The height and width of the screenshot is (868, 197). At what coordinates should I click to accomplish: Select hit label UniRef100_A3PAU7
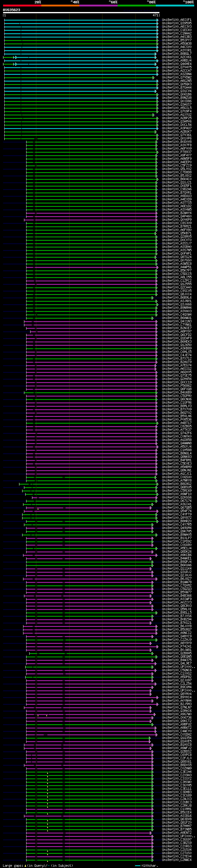point(176,128)
